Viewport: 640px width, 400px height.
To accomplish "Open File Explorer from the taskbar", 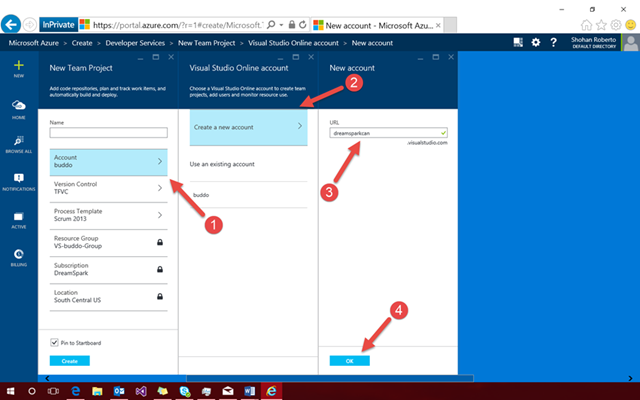I will pyautogui.click(x=97, y=391).
